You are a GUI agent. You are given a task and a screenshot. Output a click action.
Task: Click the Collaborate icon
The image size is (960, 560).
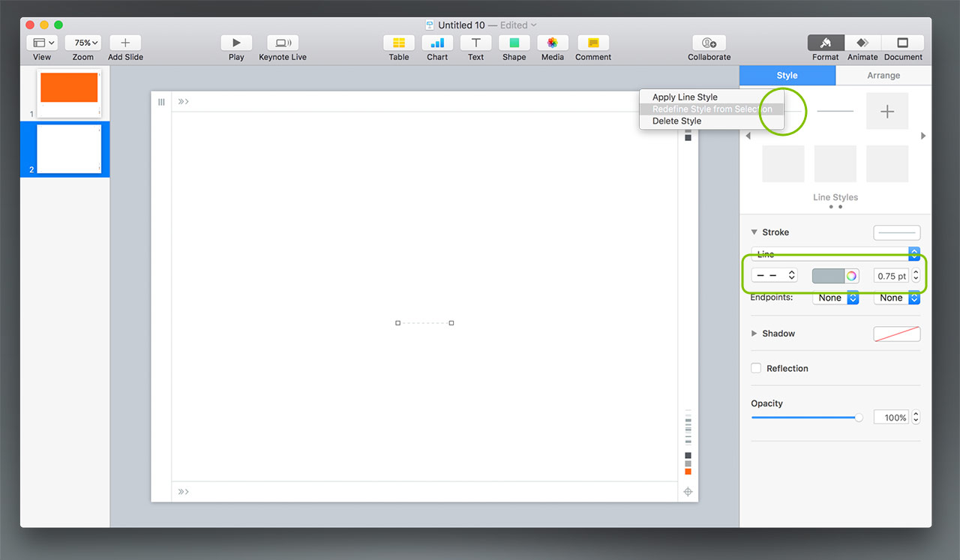point(709,43)
